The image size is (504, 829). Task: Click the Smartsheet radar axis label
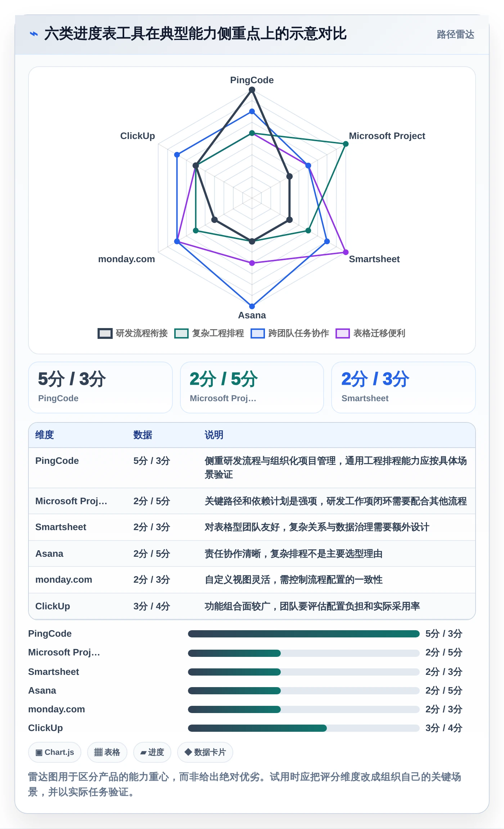click(x=374, y=259)
